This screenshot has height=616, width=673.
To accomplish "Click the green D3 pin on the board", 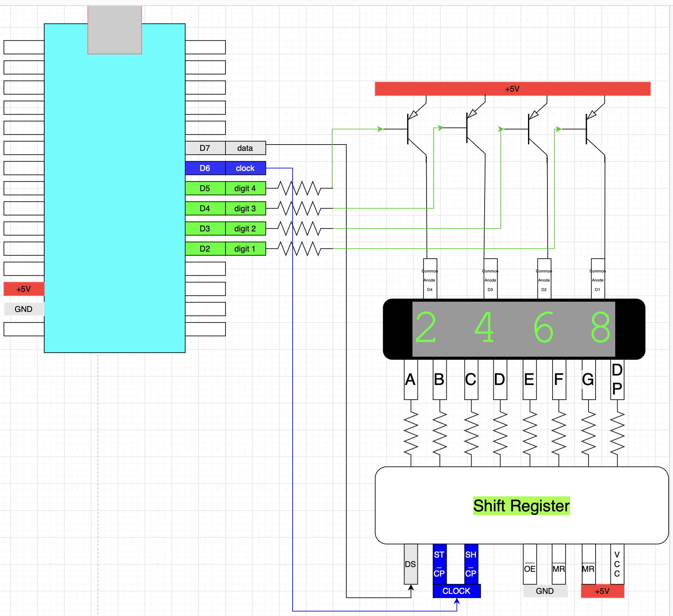I will (x=205, y=229).
